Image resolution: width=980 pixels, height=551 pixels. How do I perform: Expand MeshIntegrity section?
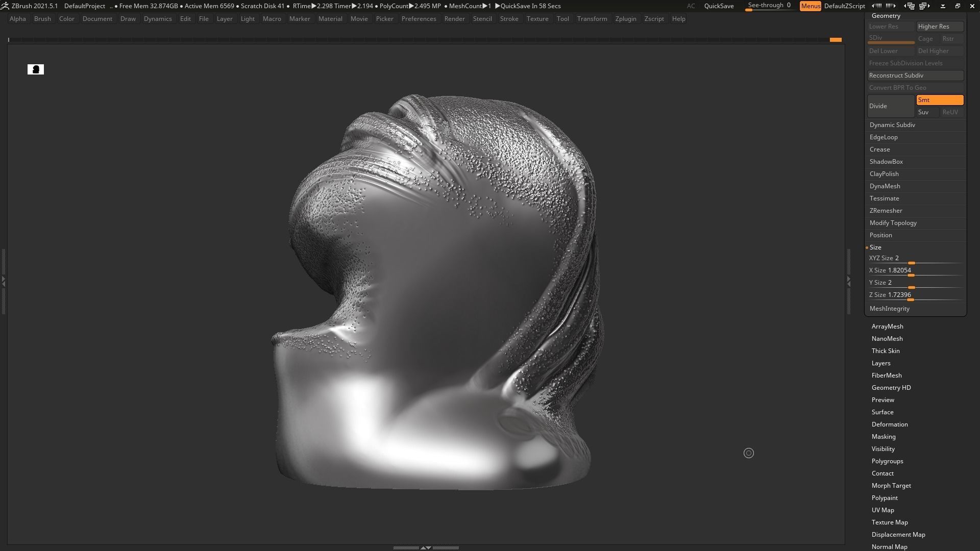point(889,309)
